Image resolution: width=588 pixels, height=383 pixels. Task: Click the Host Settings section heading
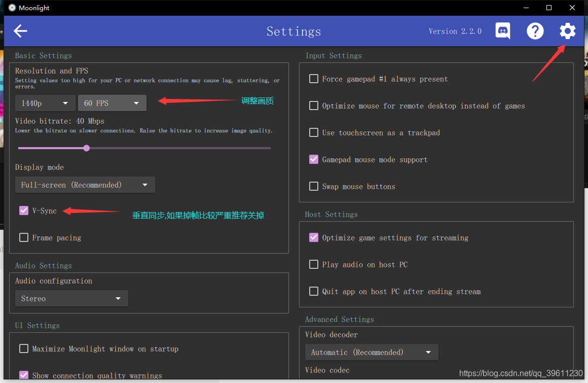pos(331,214)
